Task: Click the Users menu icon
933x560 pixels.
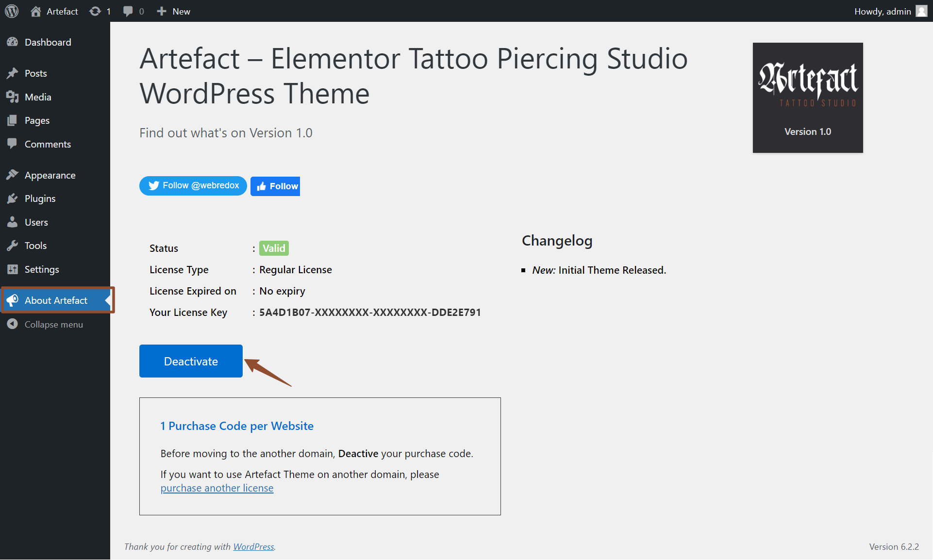Action: tap(13, 222)
